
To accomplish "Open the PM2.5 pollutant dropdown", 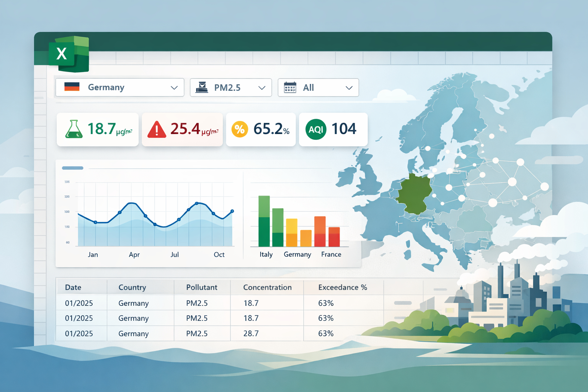I will (x=231, y=87).
